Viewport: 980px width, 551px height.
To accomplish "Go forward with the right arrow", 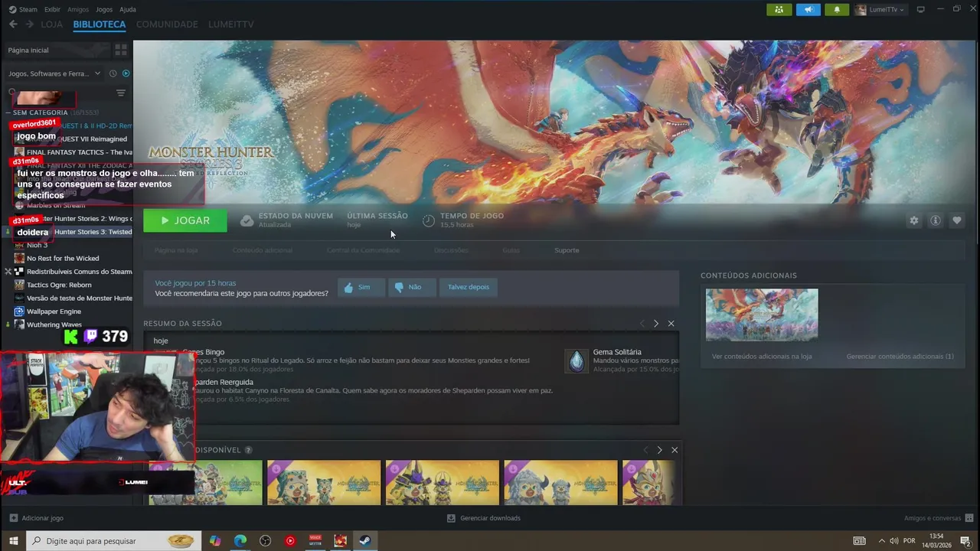I will pyautogui.click(x=29, y=24).
